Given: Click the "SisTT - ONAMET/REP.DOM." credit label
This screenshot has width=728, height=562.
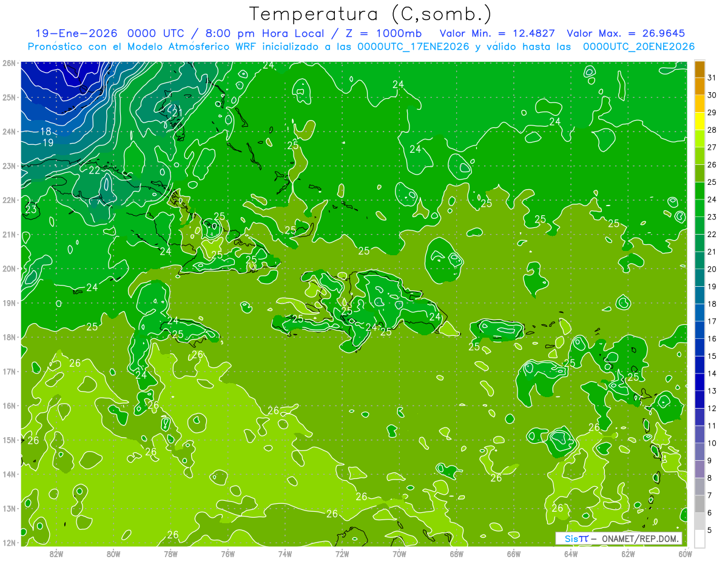Looking at the screenshot, I should click(619, 538).
